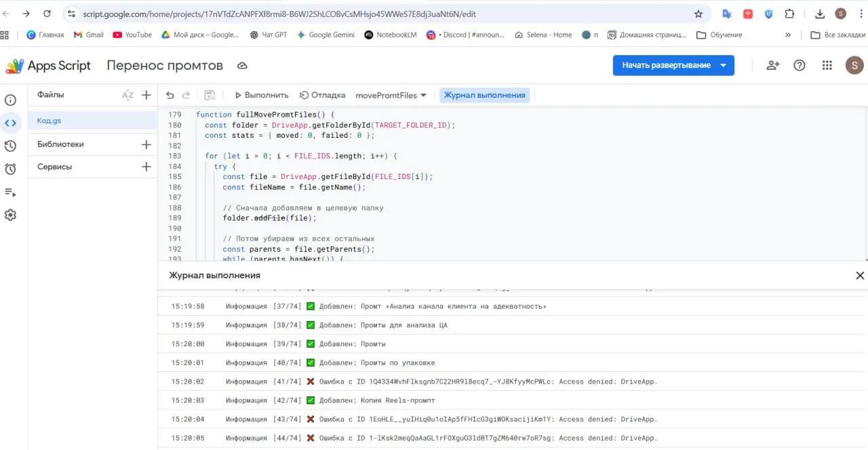Open the Editor code sidebar icon
868x450 pixels.
(10, 123)
